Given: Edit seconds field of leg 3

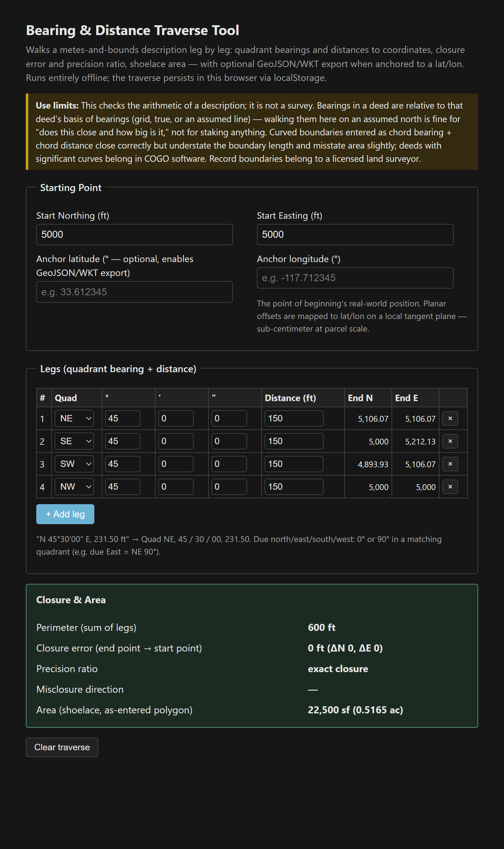Looking at the screenshot, I should pyautogui.click(x=229, y=464).
